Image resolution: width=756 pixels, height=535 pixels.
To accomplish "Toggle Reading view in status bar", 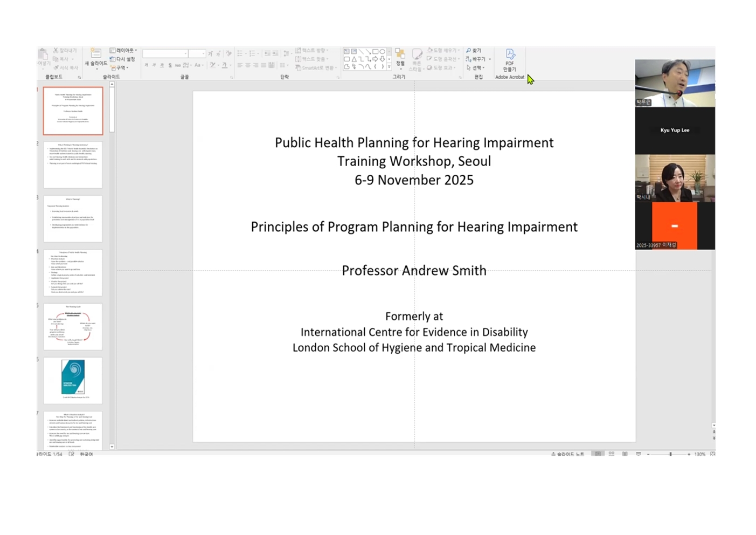I will pyautogui.click(x=625, y=454).
